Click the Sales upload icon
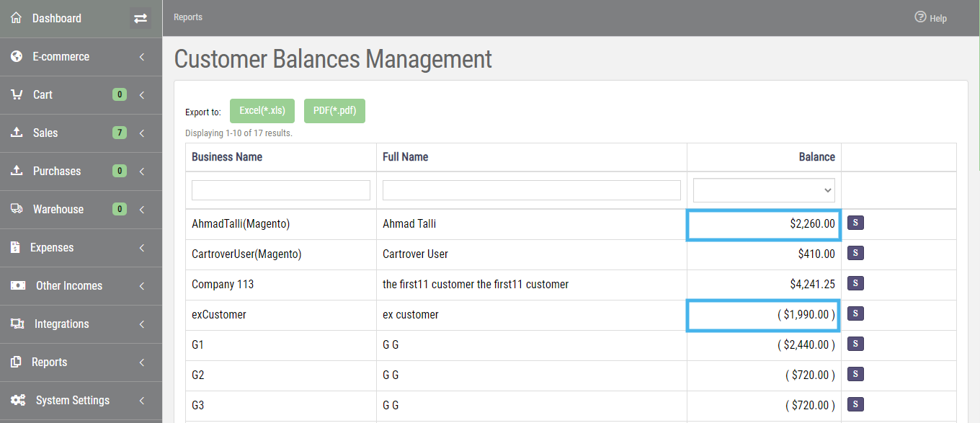 click(x=16, y=133)
